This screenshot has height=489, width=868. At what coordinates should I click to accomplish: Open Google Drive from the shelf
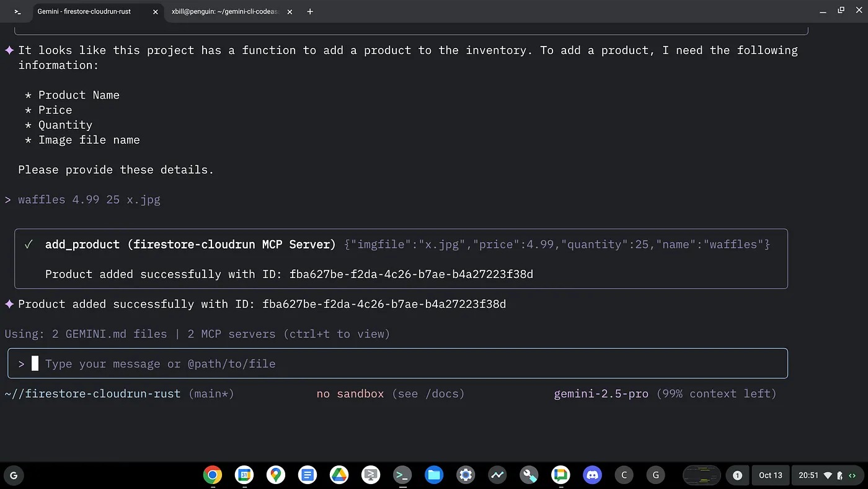tap(339, 475)
